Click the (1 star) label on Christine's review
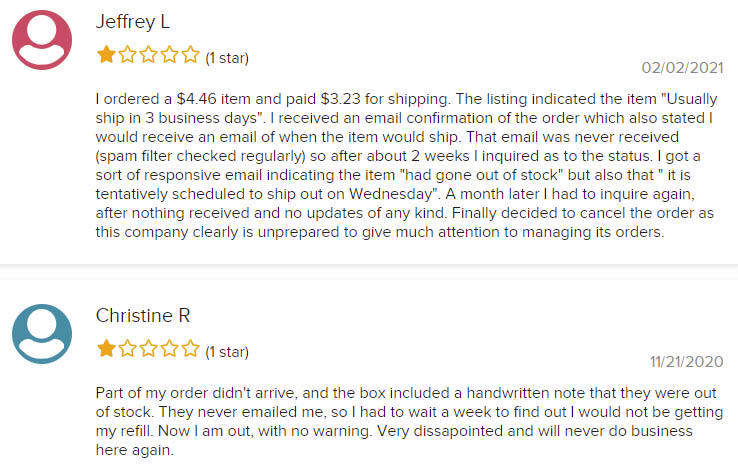 227,352
